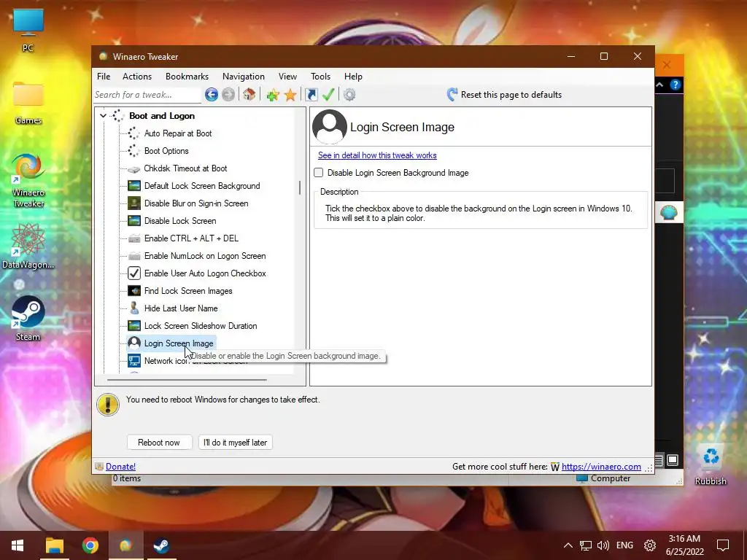Click the Chkdsk Timeout at Boot drive icon
The height and width of the screenshot is (560, 747).
coord(134,168)
